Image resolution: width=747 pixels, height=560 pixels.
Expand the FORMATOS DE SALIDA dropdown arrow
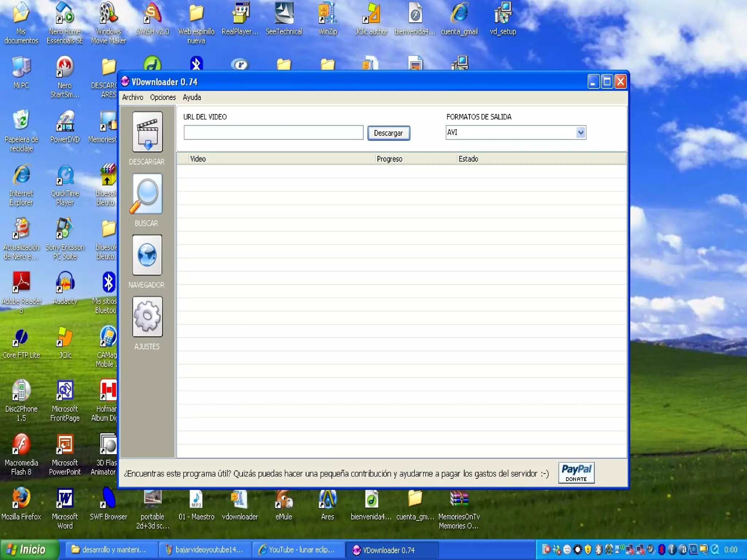581,133
